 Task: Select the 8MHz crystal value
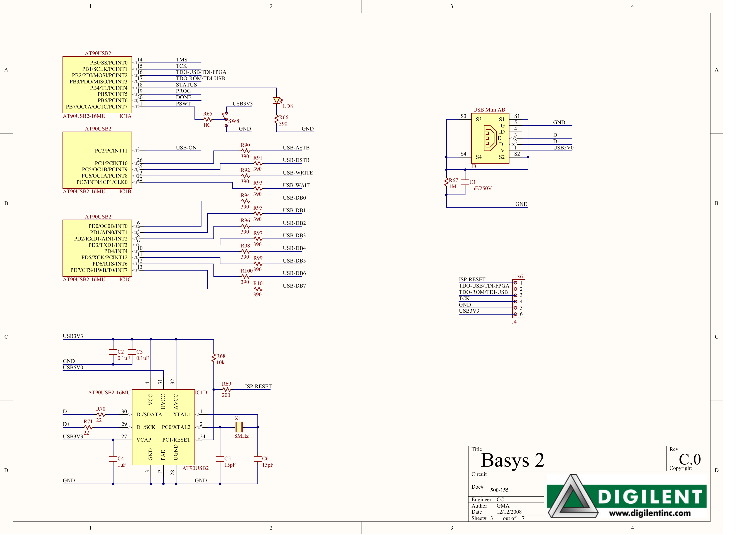[x=242, y=436]
